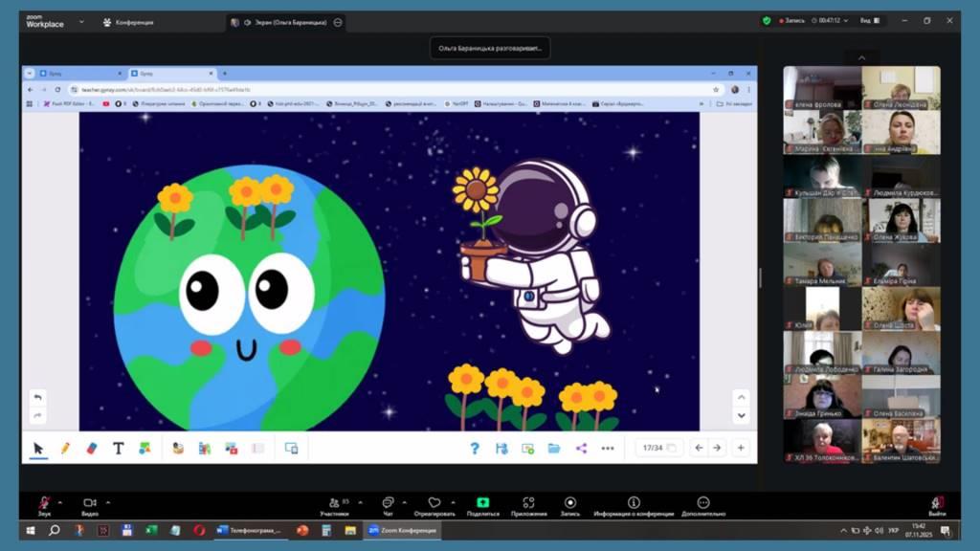The image size is (980, 551).
Task: Select Елена Фролова's video thumbnail
Action: 822,88
